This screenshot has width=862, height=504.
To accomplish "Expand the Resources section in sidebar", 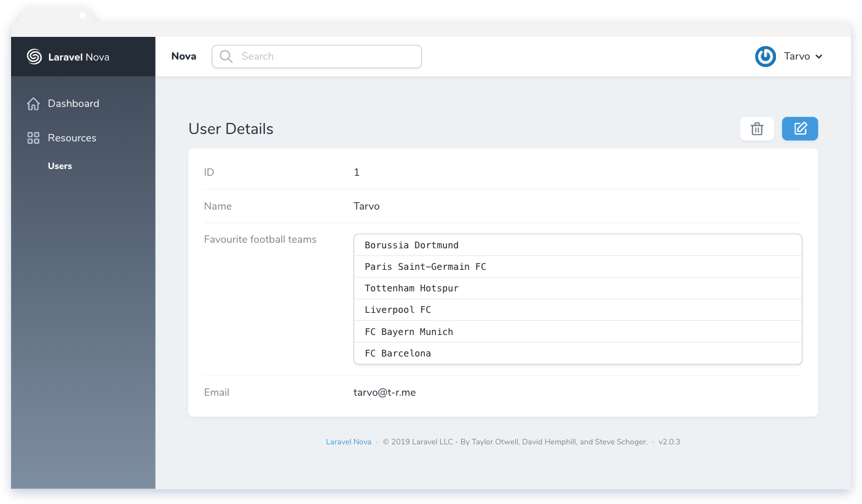I will [x=72, y=138].
